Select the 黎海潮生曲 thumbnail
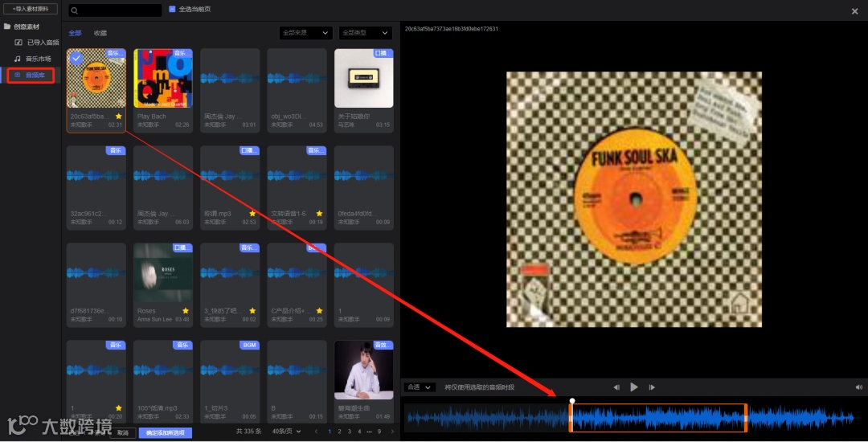The width and height of the screenshot is (868, 442). (364, 370)
